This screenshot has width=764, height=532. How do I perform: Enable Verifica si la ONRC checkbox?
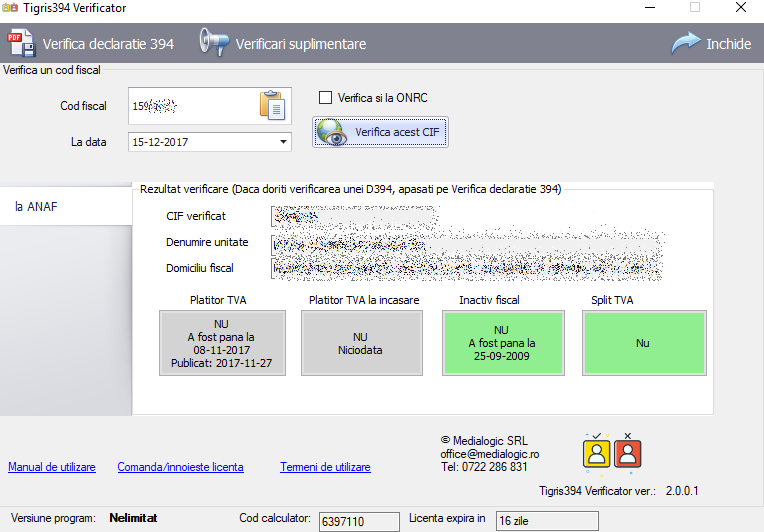[x=325, y=97]
